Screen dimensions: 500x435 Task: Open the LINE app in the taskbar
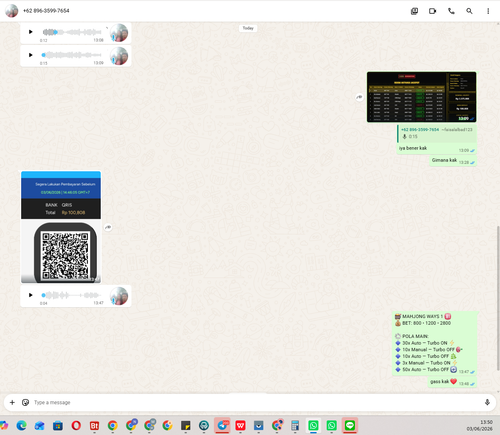click(349, 425)
